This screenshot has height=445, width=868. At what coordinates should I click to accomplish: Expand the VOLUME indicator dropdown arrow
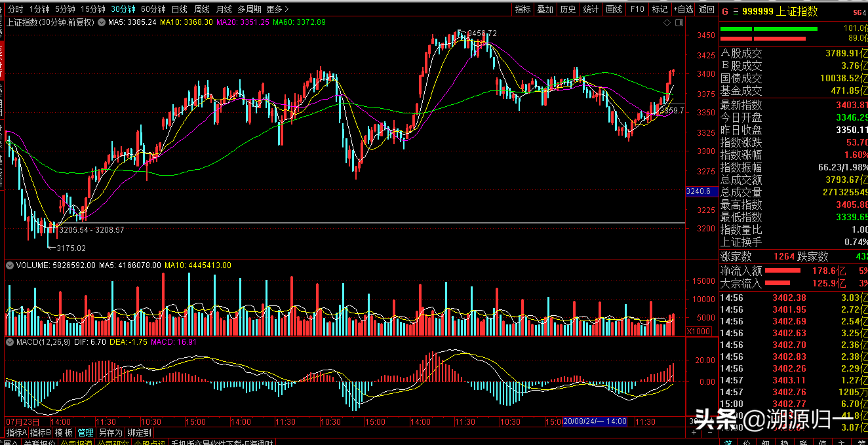point(9,265)
